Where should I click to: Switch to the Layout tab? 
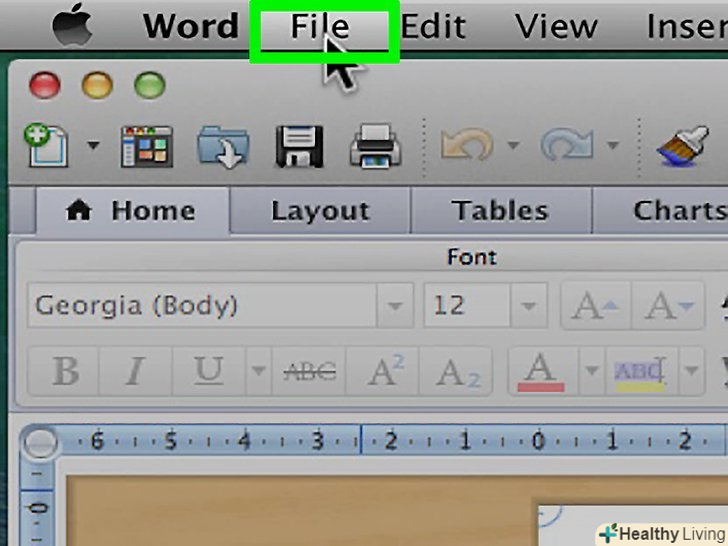point(320,211)
